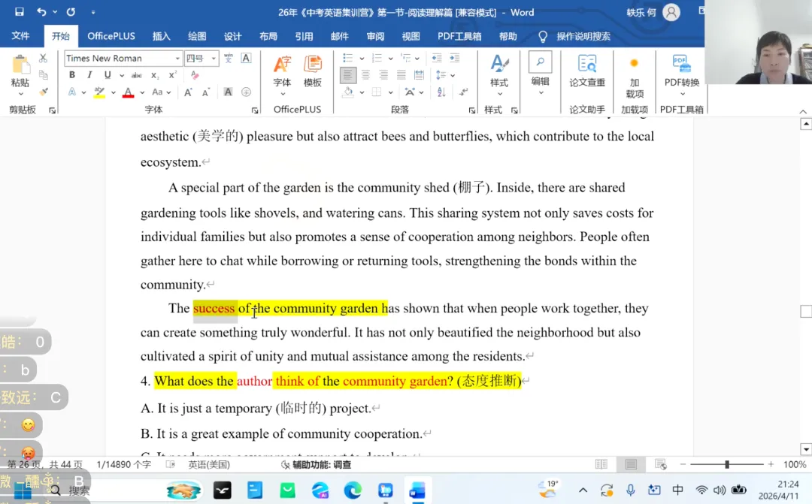Open the PDF工具箱 ribbon tab
Image resolution: width=812 pixels, height=504 pixels.
coord(459,35)
